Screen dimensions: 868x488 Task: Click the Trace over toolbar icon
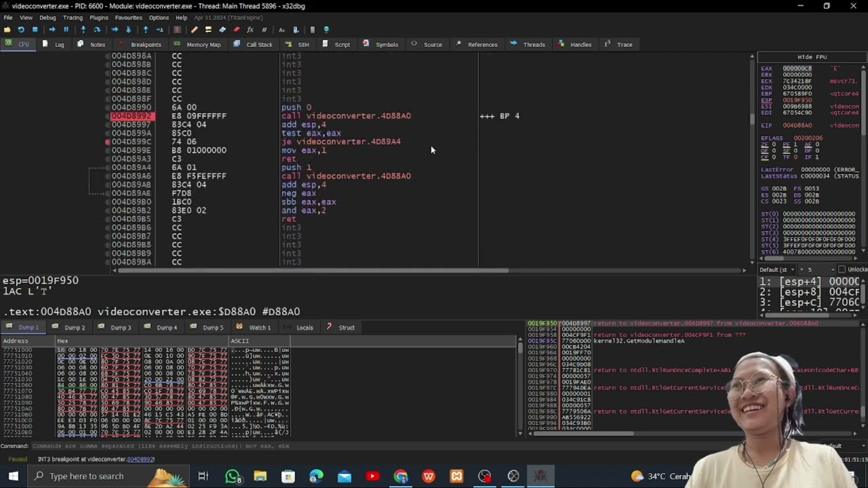(128, 30)
